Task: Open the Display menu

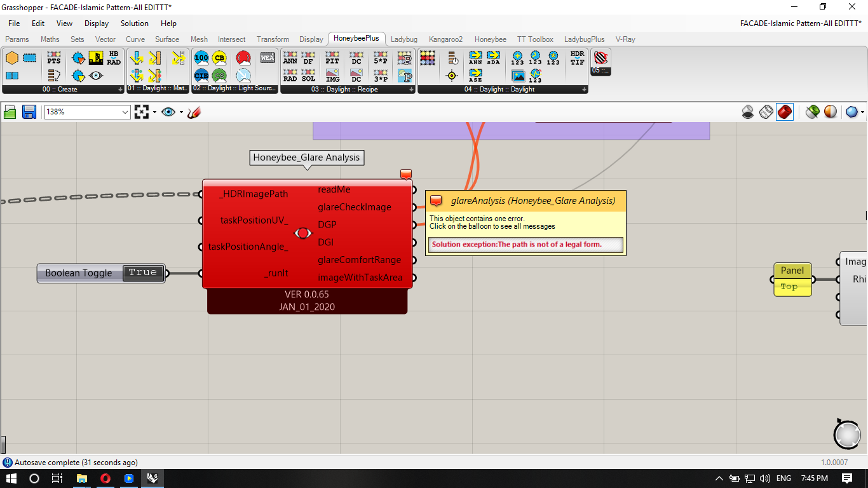Action: pos(97,24)
